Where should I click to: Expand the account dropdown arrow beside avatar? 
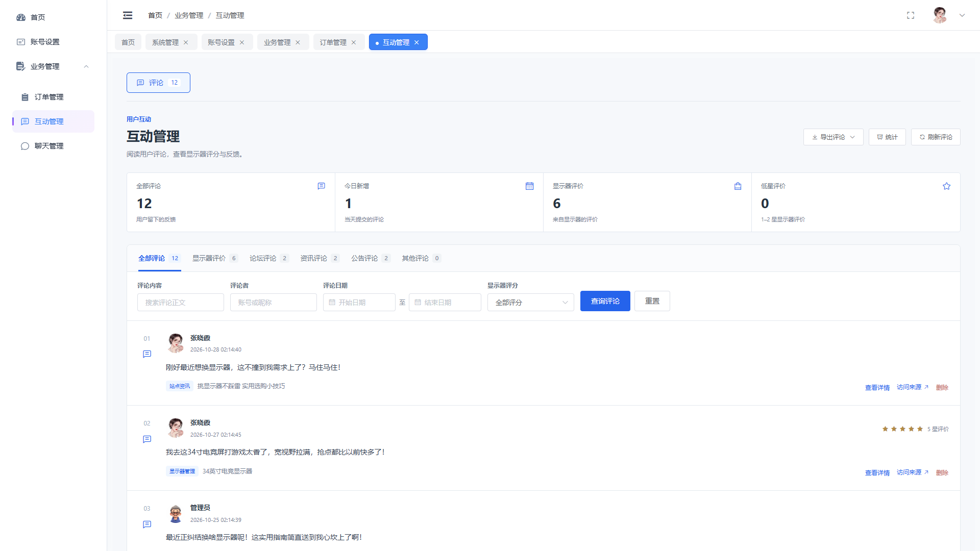tap(962, 15)
